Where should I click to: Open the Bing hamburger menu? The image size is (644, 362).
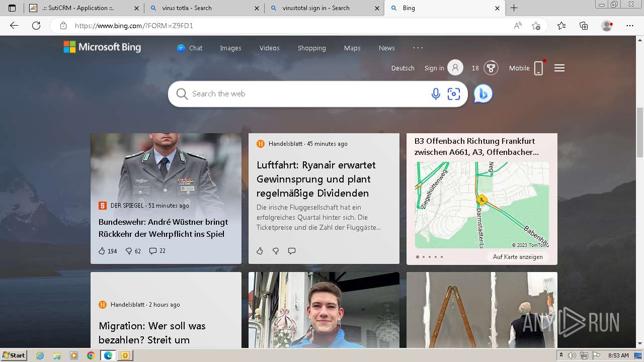click(559, 68)
